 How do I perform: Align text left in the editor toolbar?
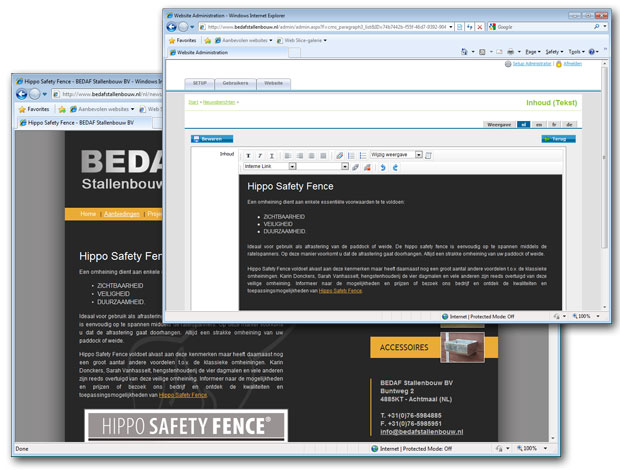[x=288, y=156]
